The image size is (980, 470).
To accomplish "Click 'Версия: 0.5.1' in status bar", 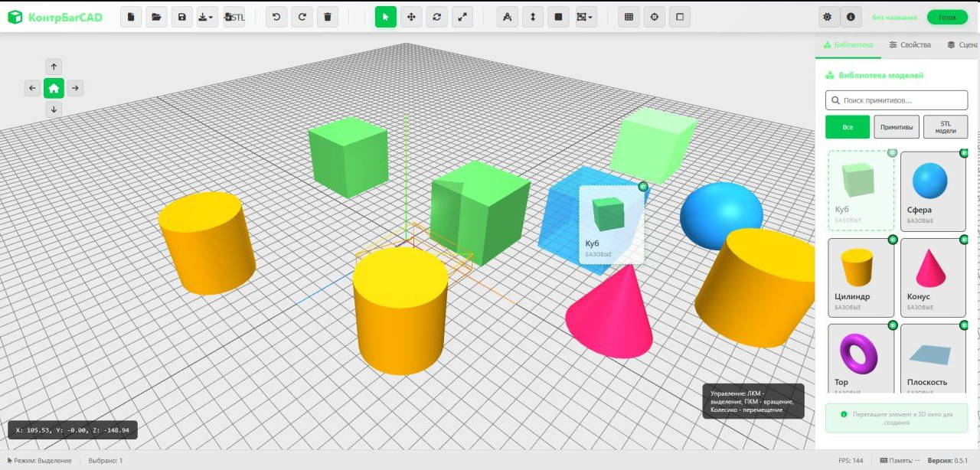I will [948, 460].
